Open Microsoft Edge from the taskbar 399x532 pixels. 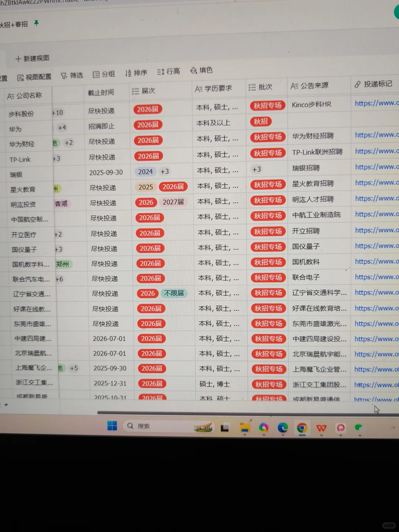pos(283,428)
